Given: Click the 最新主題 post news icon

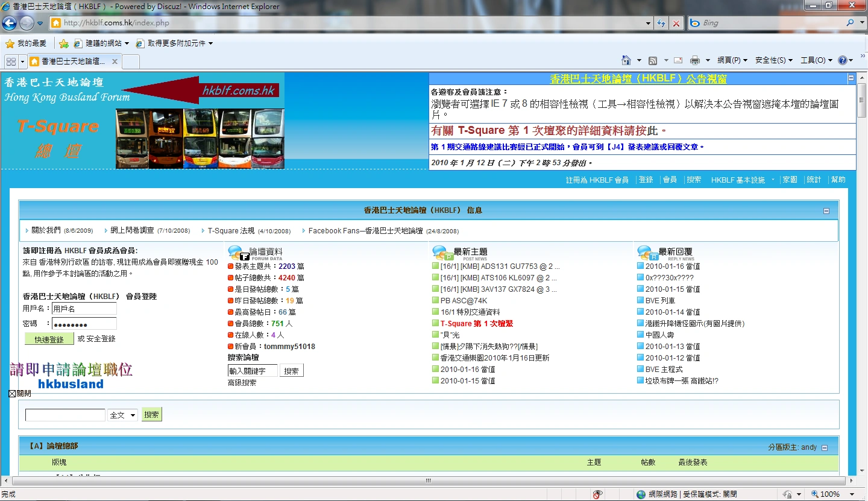Looking at the screenshot, I should pyautogui.click(x=442, y=253).
